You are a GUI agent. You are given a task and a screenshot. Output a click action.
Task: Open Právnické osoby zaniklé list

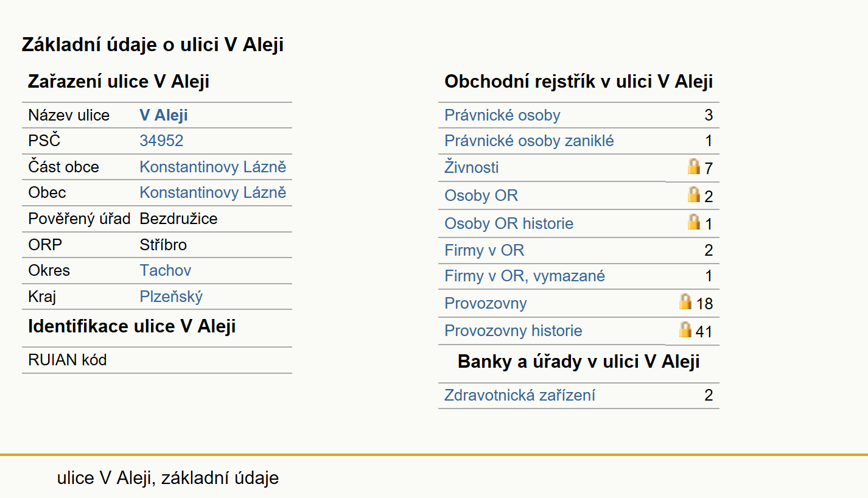(529, 141)
